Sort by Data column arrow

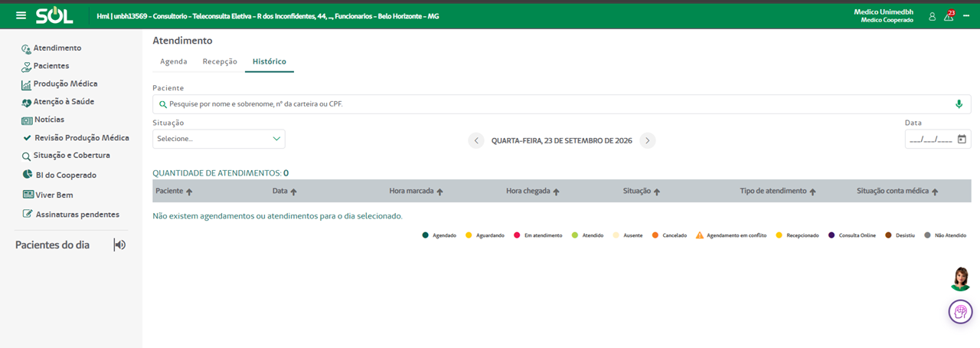coord(293,192)
